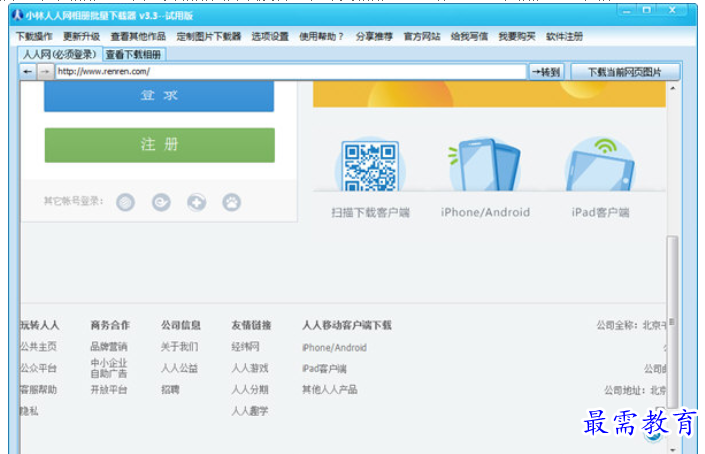Open the 开放平台 footer link
Image resolution: width=705 pixels, height=454 pixels.
[x=109, y=389]
